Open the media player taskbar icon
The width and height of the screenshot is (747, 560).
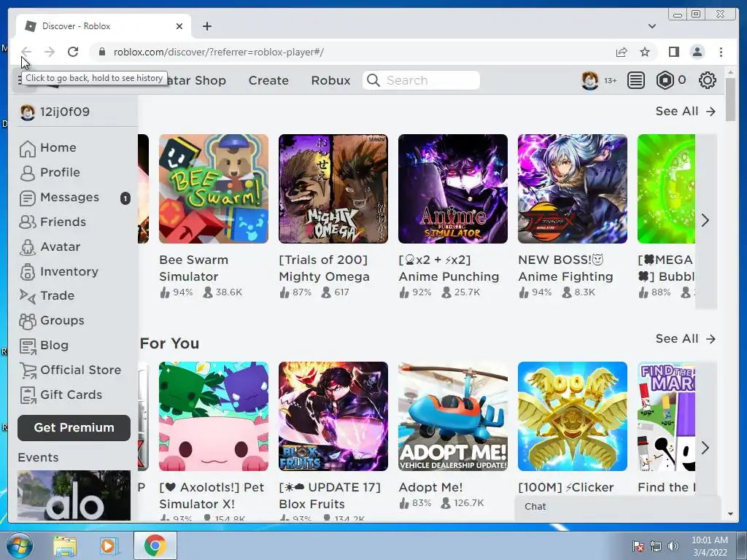tap(108, 545)
